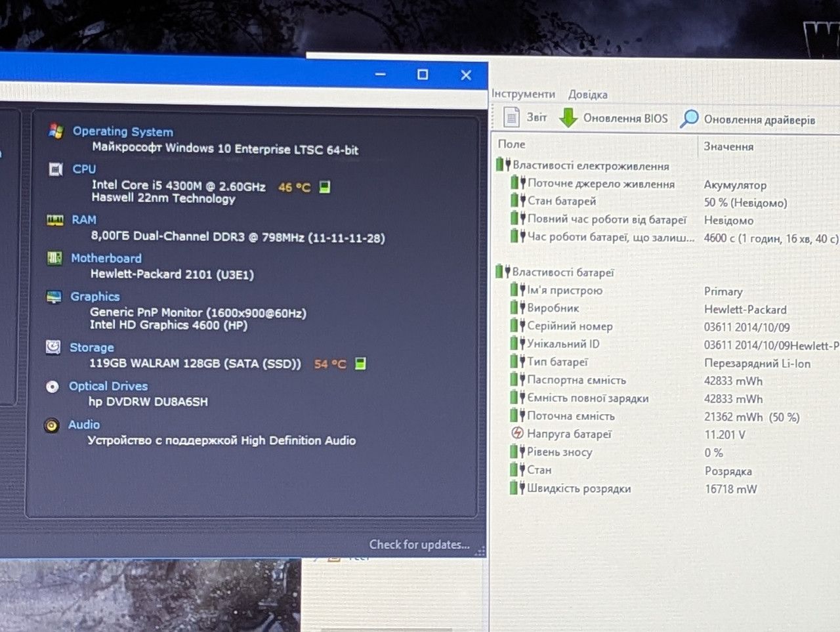Open the Motherboard section link
Image resolution: width=840 pixels, height=632 pixels.
pos(106,258)
